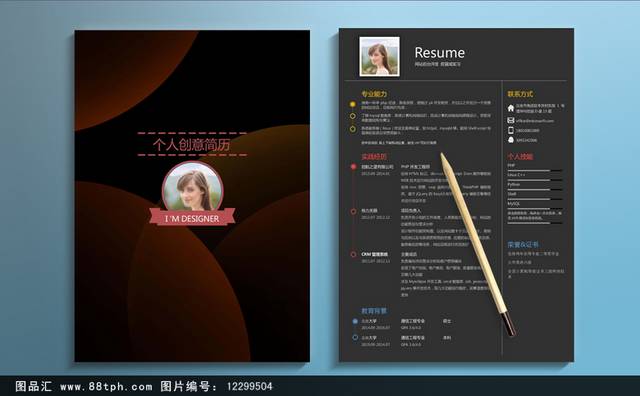Click the CRM 管理系统 timeline circle
The width and height of the screenshot is (640, 396).
click(x=353, y=254)
